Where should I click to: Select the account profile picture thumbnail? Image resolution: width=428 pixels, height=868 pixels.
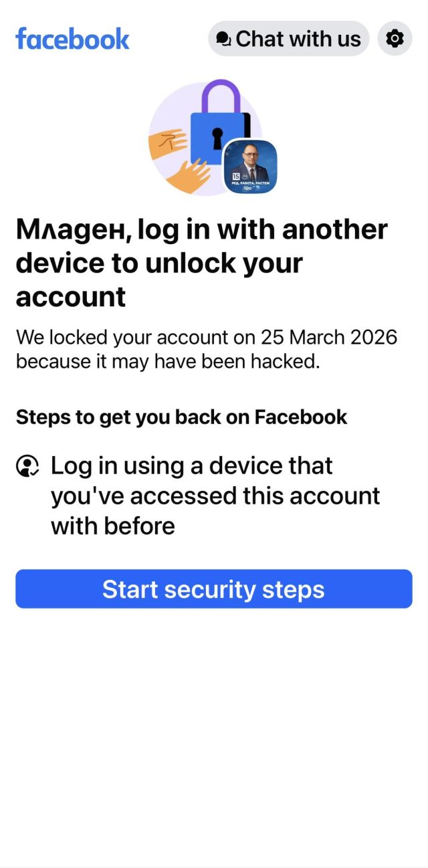pyautogui.click(x=249, y=166)
